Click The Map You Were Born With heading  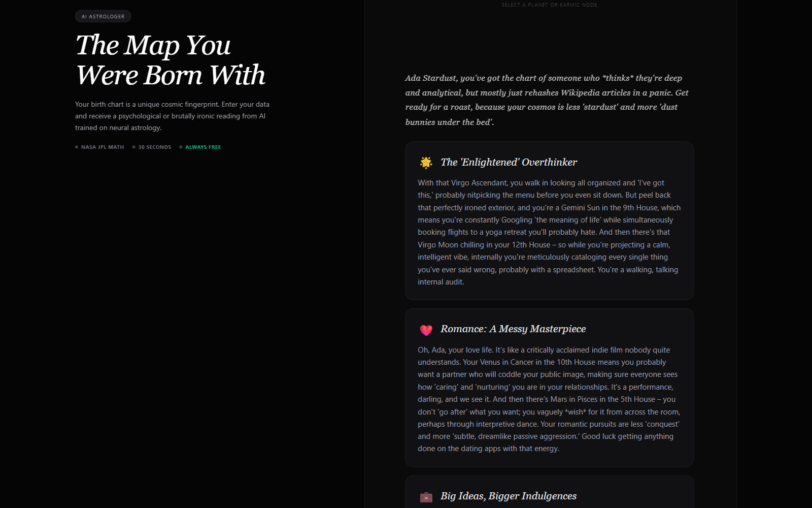click(x=171, y=60)
